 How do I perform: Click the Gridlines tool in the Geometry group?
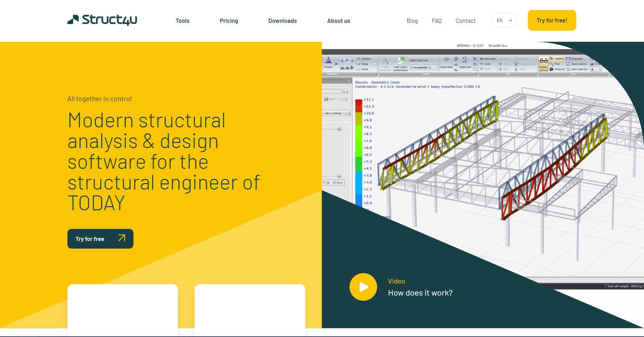pos(364,59)
